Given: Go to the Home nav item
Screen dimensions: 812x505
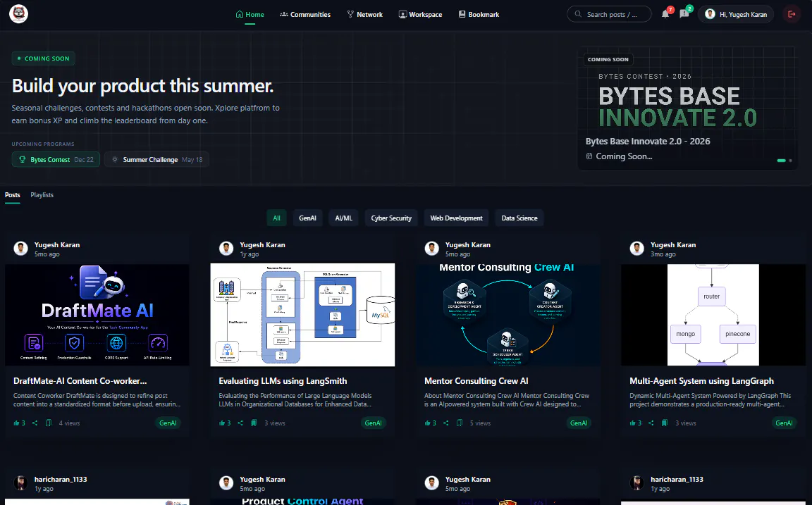Looking at the screenshot, I should pyautogui.click(x=250, y=15).
